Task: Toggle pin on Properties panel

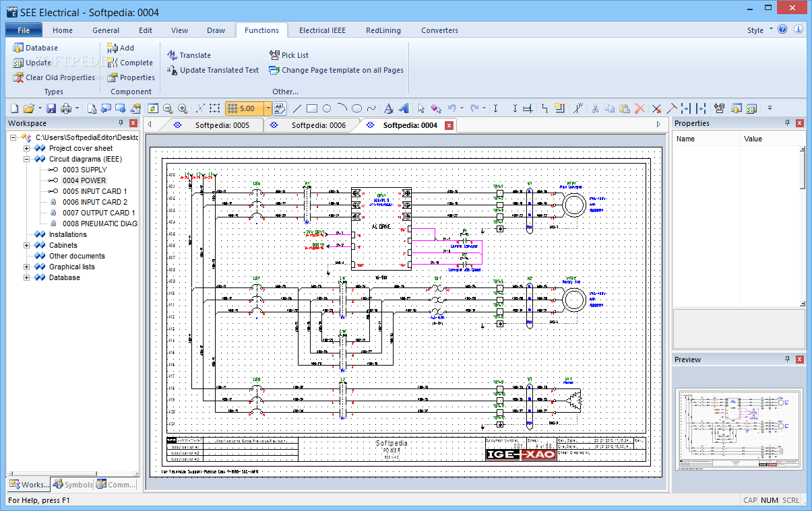Action: pyautogui.click(x=787, y=123)
